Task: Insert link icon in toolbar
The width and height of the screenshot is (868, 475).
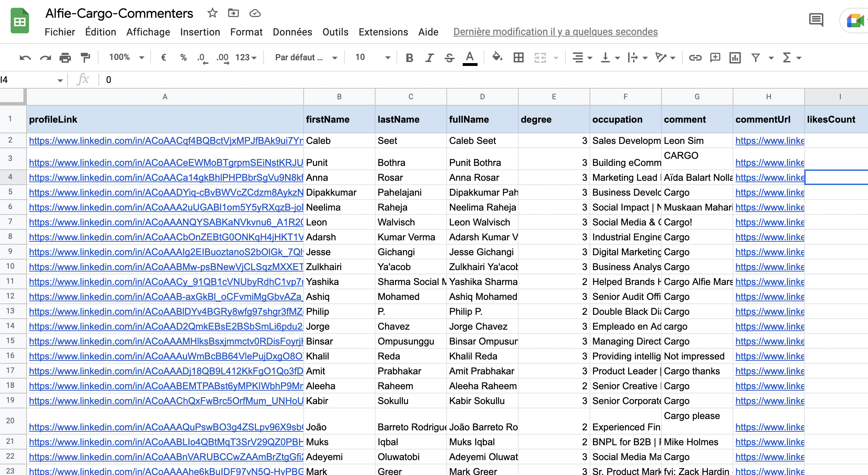Action: [695, 57]
